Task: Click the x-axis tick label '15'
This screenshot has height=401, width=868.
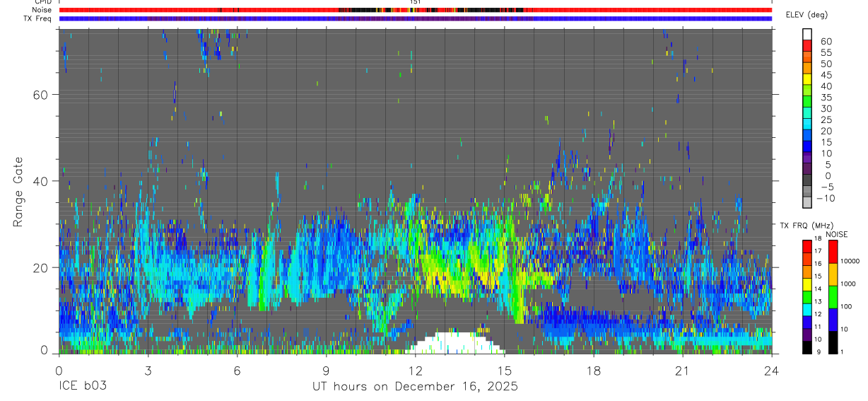Action: [x=504, y=370]
